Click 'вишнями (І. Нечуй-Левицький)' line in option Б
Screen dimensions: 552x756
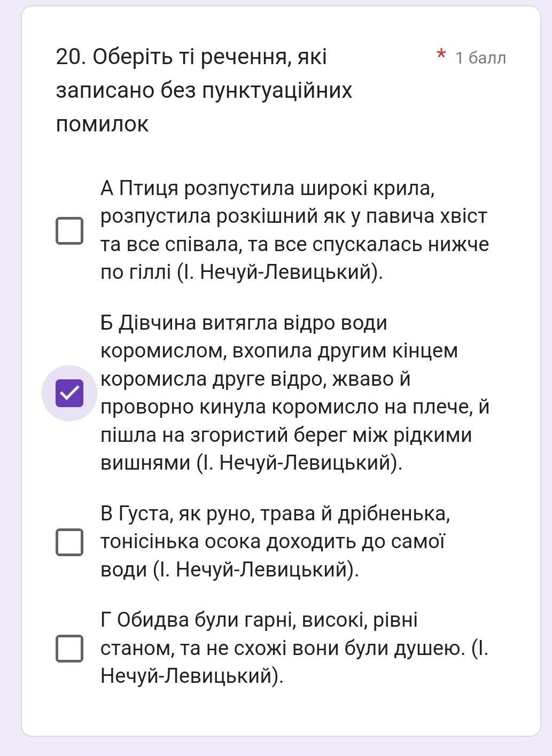coord(251,463)
